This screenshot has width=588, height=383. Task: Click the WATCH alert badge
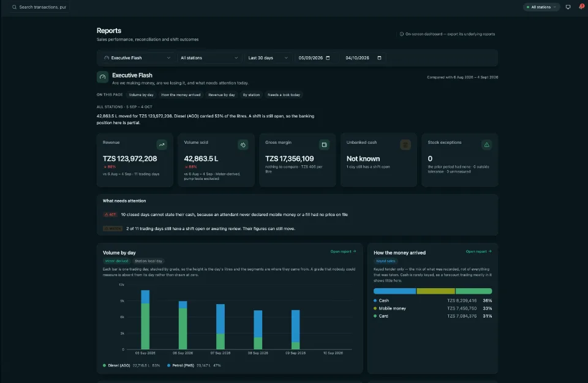coord(113,229)
